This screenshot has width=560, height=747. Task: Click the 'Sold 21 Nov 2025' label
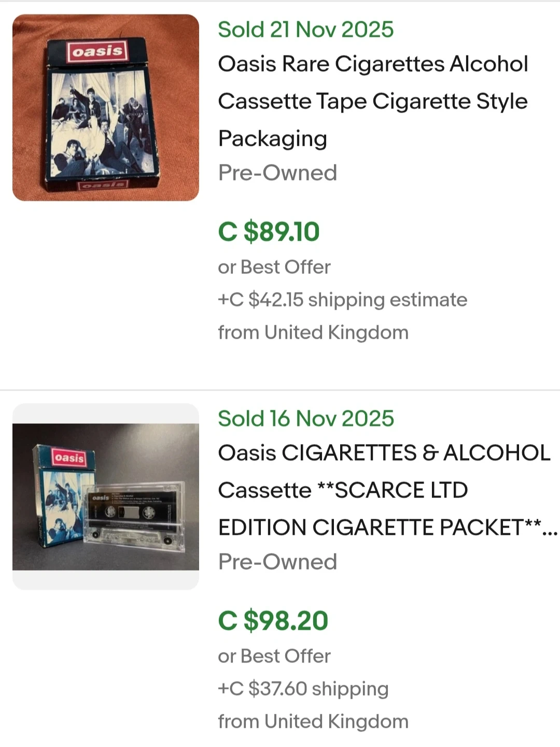coord(305,30)
